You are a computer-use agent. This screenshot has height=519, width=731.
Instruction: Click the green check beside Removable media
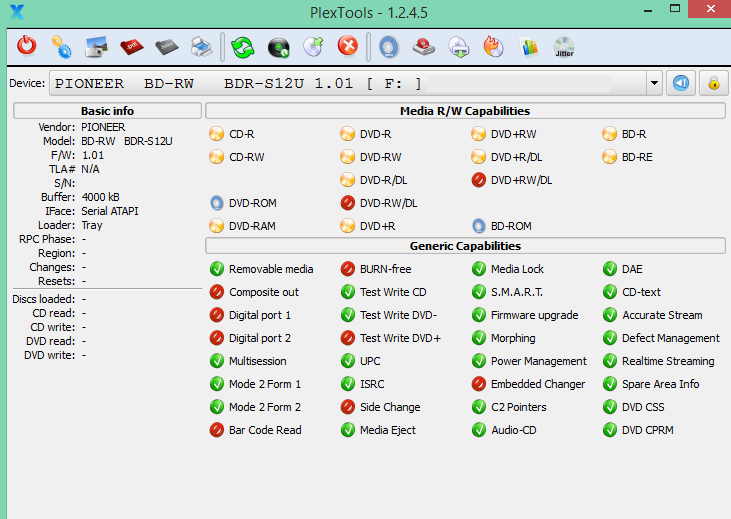coord(217,269)
